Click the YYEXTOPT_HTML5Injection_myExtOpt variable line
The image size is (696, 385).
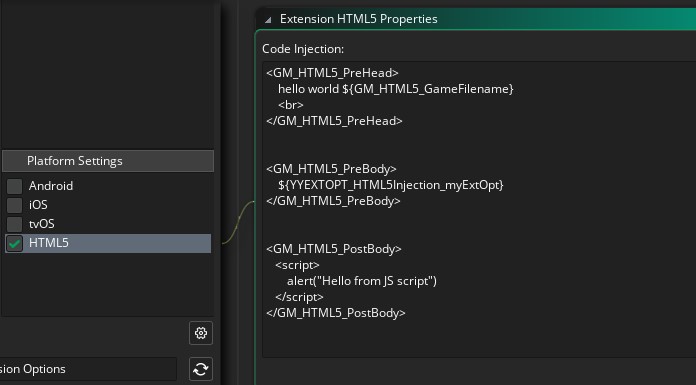pos(391,185)
